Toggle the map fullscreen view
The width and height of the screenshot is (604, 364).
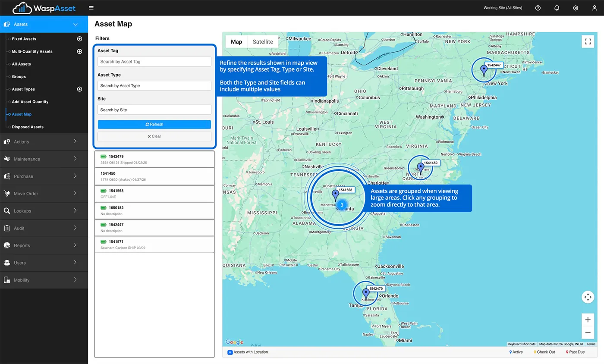[x=588, y=41]
